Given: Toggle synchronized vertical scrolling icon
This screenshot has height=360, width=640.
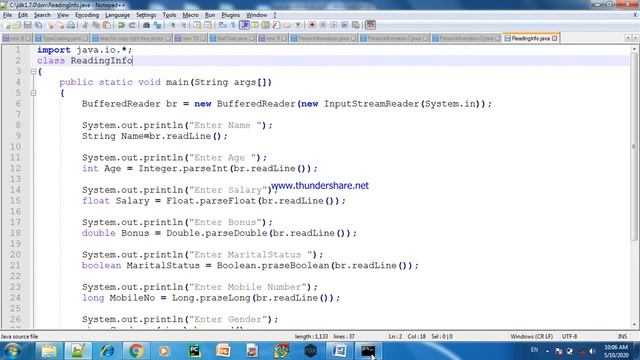Looking at the screenshot, I should [x=197, y=25].
